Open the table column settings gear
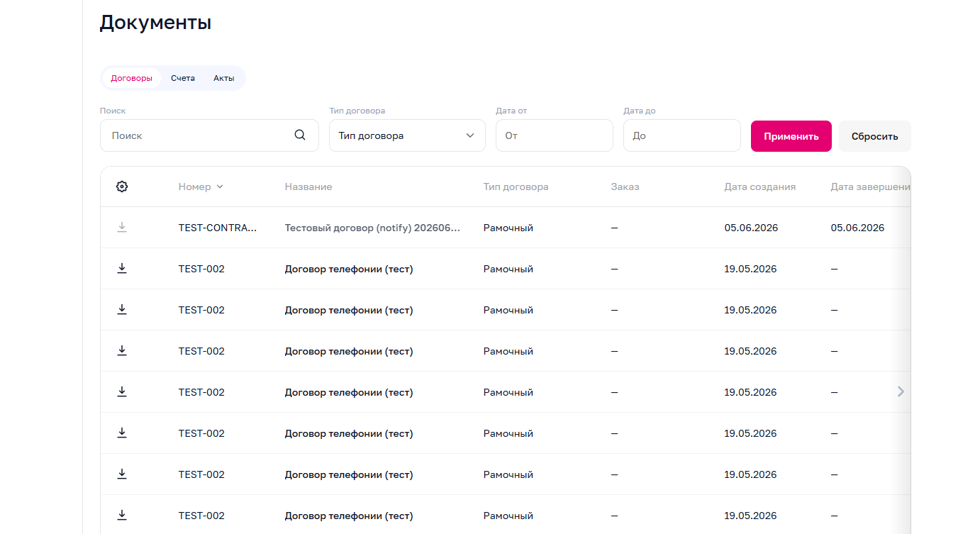The height and width of the screenshot is (534, 980). click(x=122, y=187)
